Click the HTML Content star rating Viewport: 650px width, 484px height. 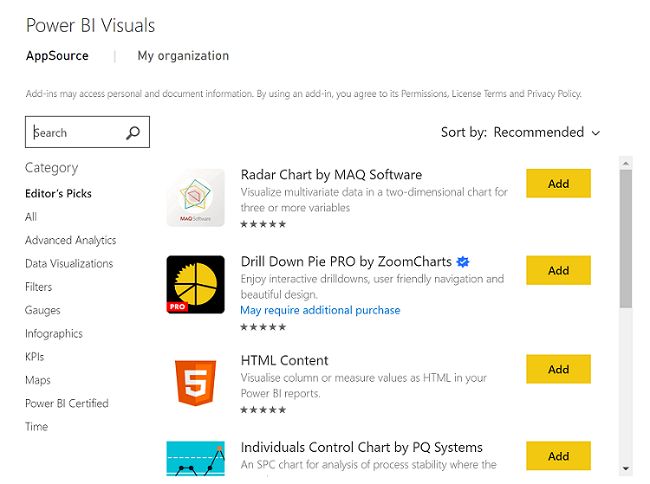[x=263, y=409]
